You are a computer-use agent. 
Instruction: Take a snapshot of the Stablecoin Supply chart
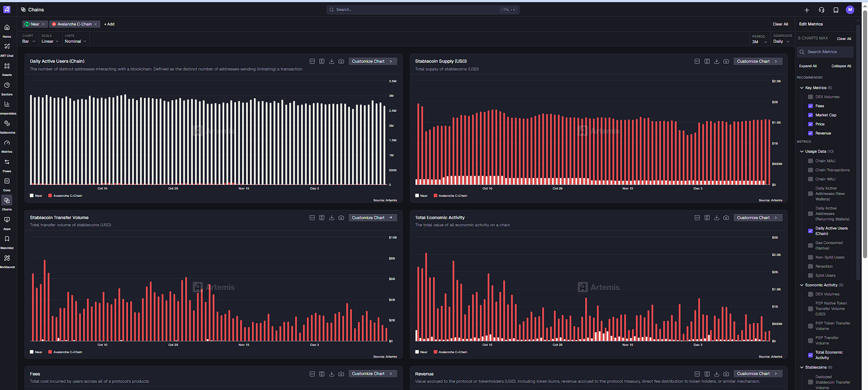[726, 61]
